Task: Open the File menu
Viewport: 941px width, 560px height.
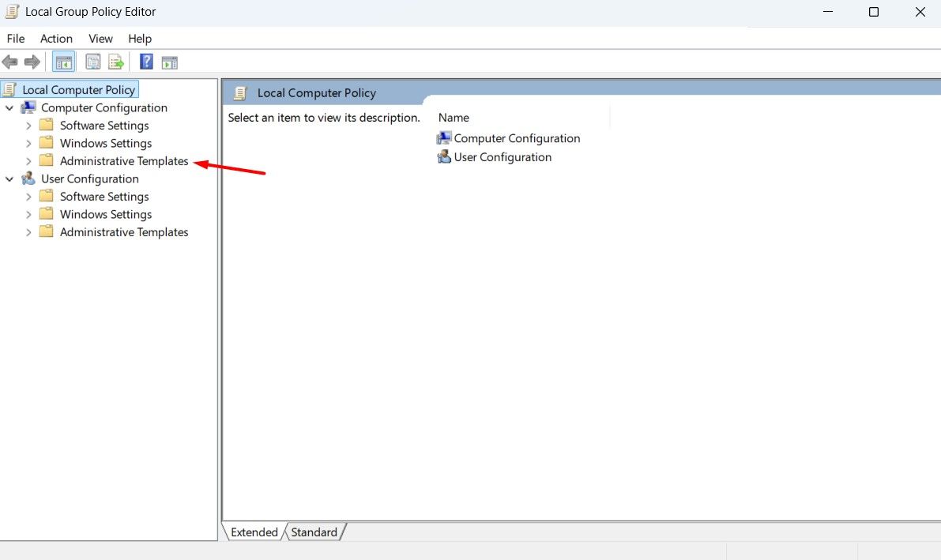Action: click(16, 39)
